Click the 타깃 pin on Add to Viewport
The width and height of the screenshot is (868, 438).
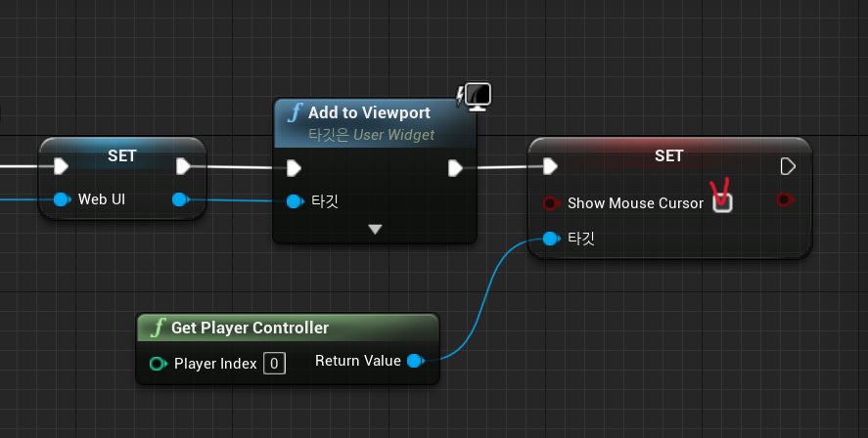click(x=295, y=201)
